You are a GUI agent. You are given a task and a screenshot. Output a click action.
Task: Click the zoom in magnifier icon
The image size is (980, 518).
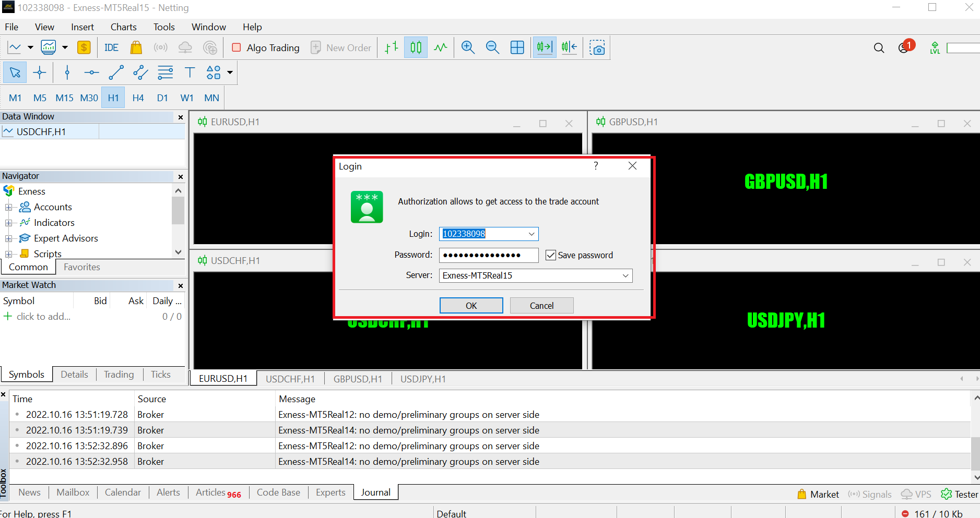click(468, 47)
